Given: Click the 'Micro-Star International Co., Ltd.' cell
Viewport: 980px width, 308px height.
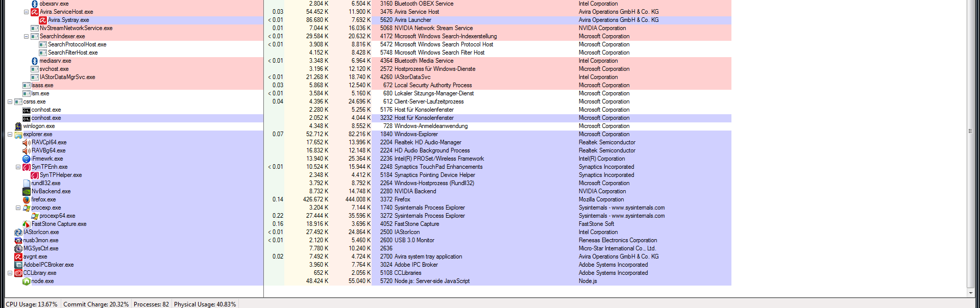Looking at the screenshot, I should (617, 248).
